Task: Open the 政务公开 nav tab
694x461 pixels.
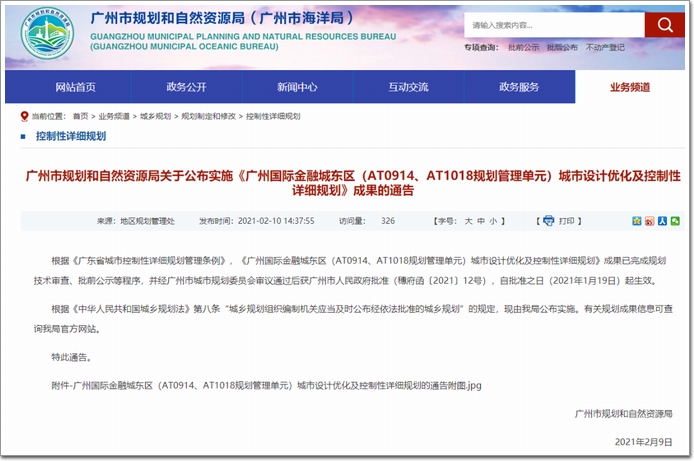Action: pyautogui.click(x=186, y=87)
